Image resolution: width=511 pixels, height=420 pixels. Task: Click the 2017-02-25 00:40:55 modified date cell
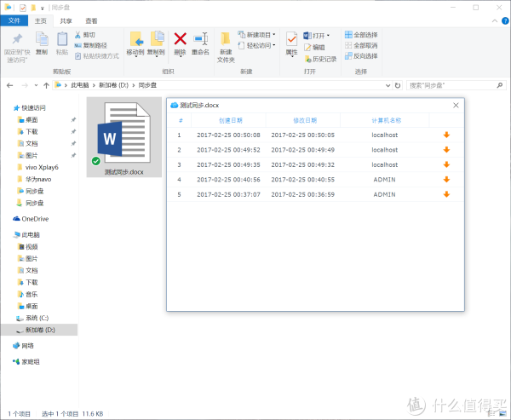302,180
